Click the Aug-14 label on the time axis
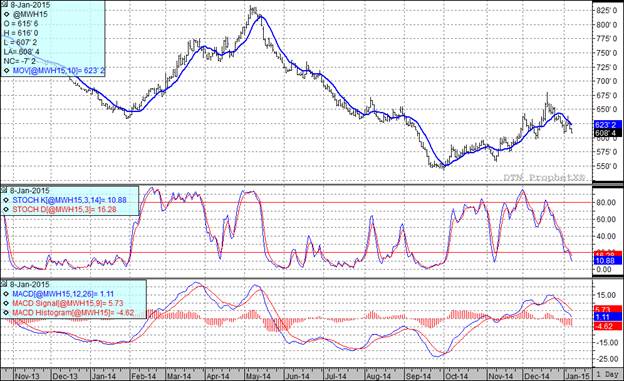The width and height of the screenshot is (624, 381). pos(378,376)
